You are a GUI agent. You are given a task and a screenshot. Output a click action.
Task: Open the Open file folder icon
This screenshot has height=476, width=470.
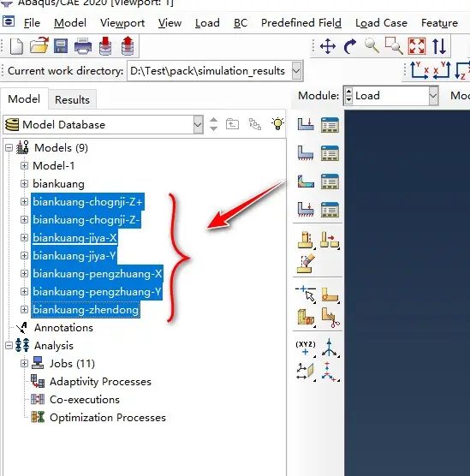point(39,46)
